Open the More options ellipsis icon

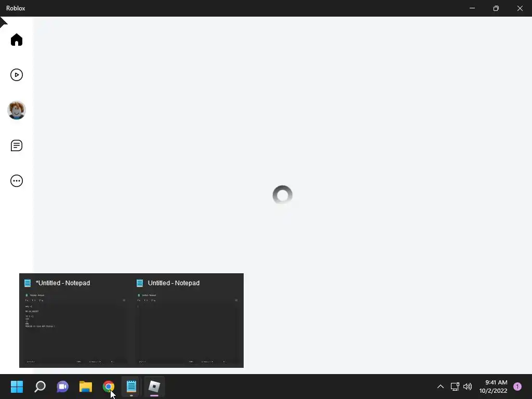16,181
